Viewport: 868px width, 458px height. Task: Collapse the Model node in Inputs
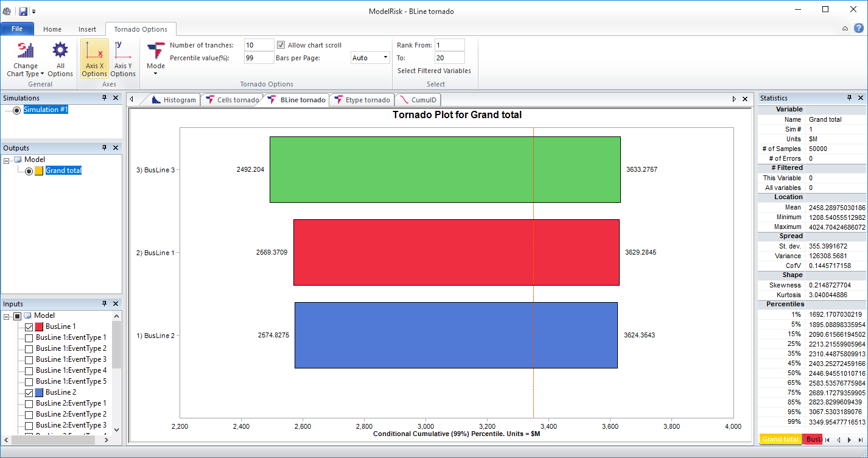click(x=7, y=316)
